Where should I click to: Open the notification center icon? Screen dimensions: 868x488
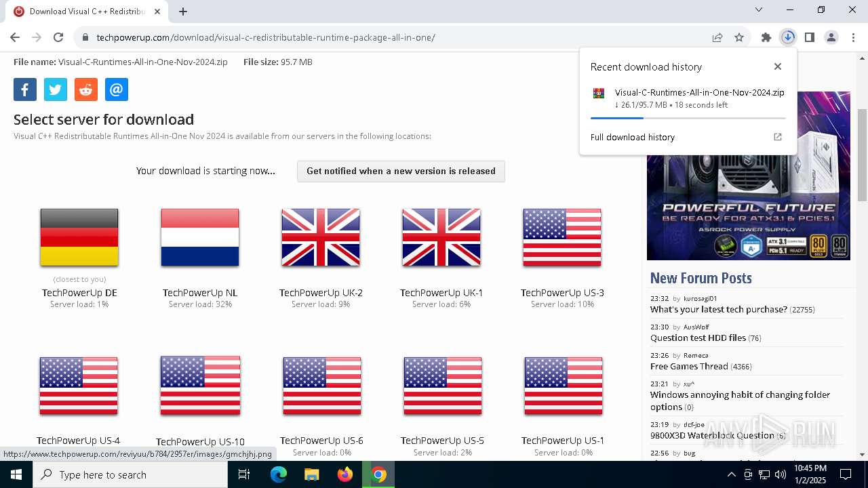pyautogui.click(x=846, y=474)
